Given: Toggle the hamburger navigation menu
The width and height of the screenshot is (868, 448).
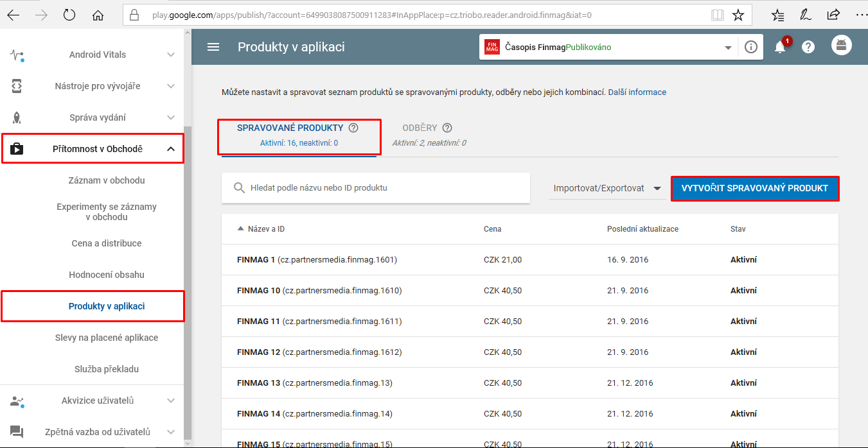Looking at the screenshot, I should pyautogui.click(x=213, y=47).
